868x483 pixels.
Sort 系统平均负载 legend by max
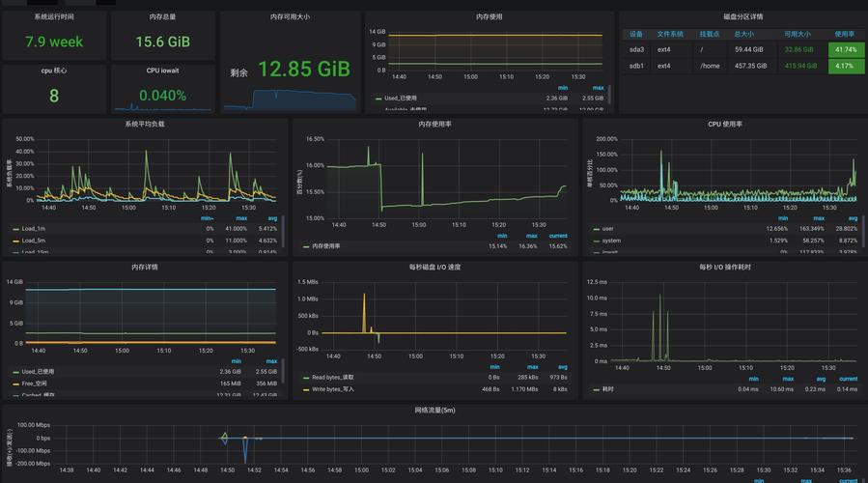[241, 218]
